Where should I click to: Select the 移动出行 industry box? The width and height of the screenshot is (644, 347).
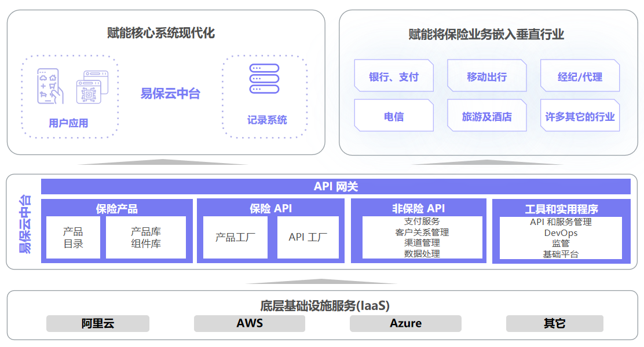(x=486, y=76)
